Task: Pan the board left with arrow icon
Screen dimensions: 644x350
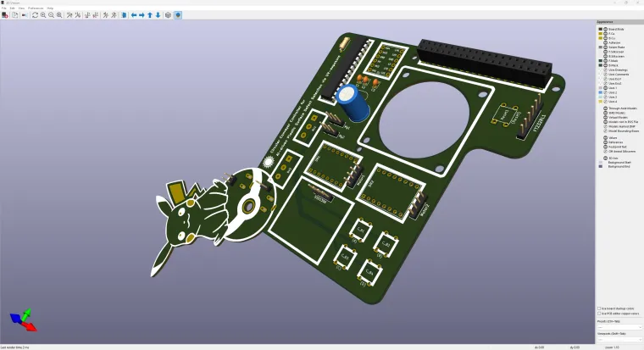Action: tap(134, 15)
